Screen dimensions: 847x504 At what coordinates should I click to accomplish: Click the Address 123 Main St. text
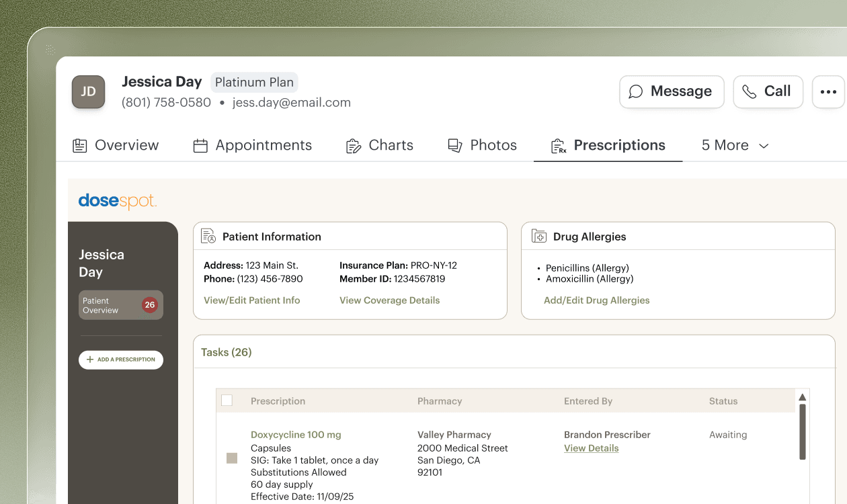(x=251, y=265)
